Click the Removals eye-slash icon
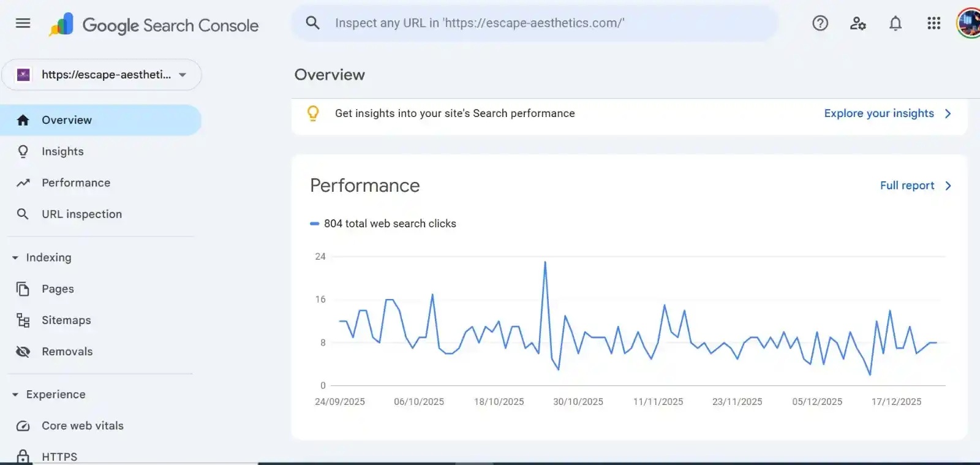The image size is (980, 465). 23,351
